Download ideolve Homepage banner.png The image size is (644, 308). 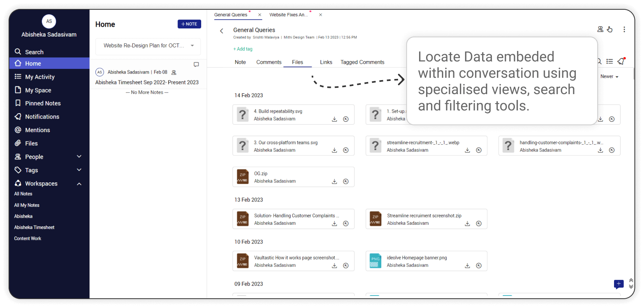pyautogui.click(x=467, y=266)
